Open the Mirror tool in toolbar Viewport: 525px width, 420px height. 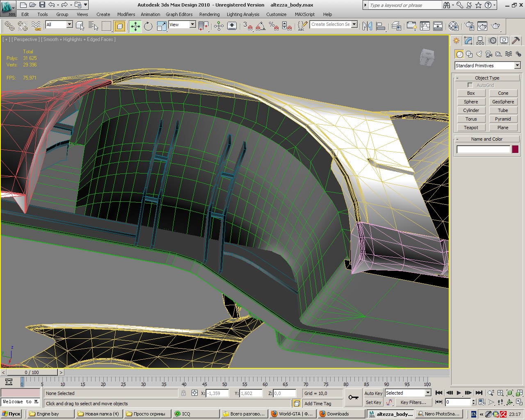point(367,26)
